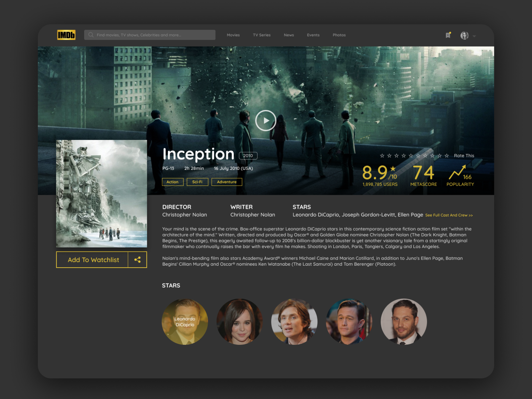This screenshot has height=399, width=532.
Task: Open the fourth star portrait, slicked-back hair
Action: click(349, 322)
